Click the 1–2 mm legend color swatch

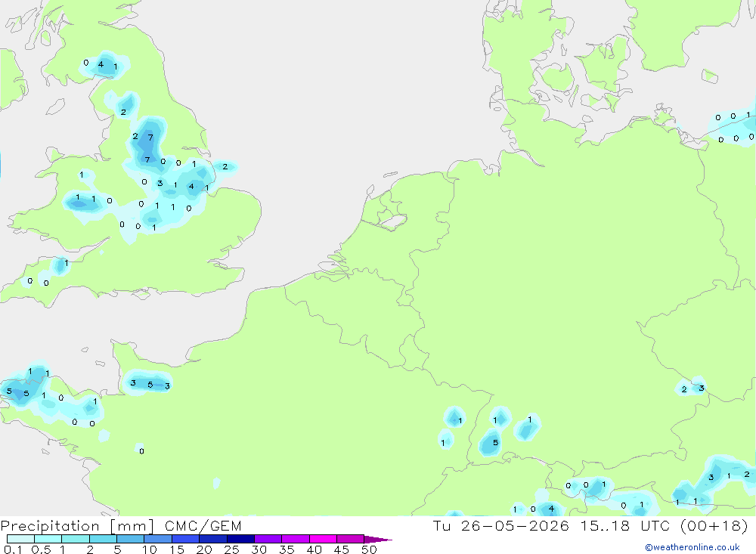[75, 539]
